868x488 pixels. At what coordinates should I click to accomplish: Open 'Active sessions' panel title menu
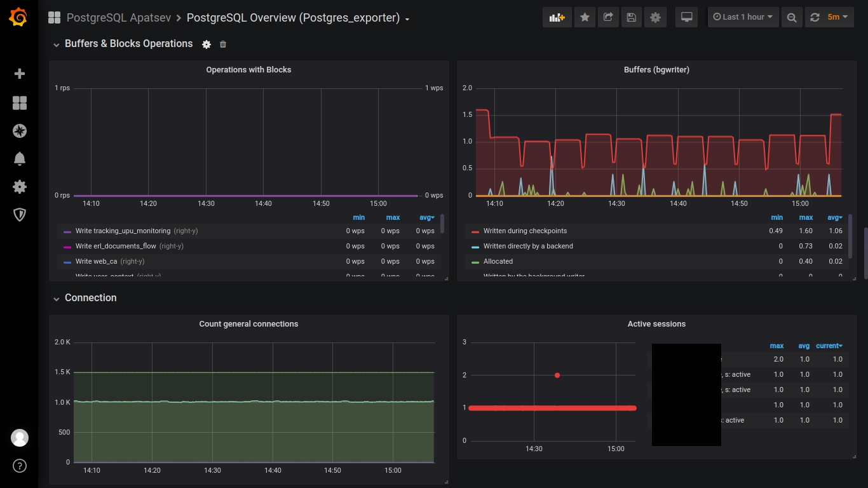(656, 324)
